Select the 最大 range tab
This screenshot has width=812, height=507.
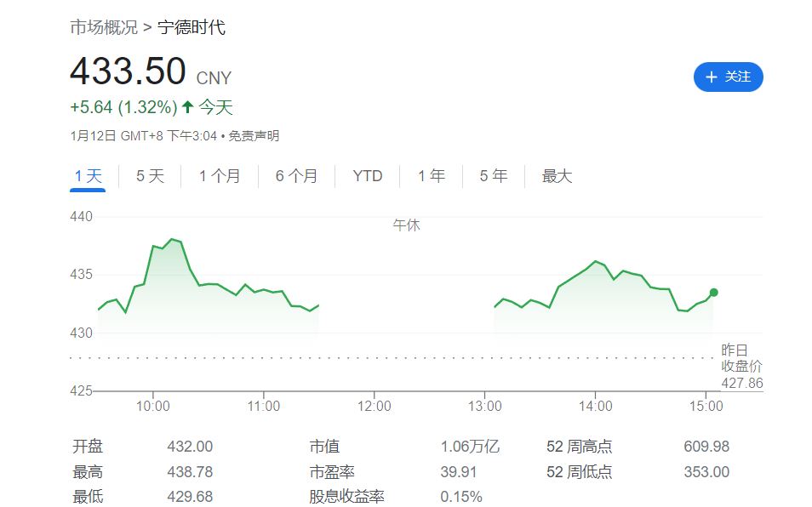[x=557, y=176]
